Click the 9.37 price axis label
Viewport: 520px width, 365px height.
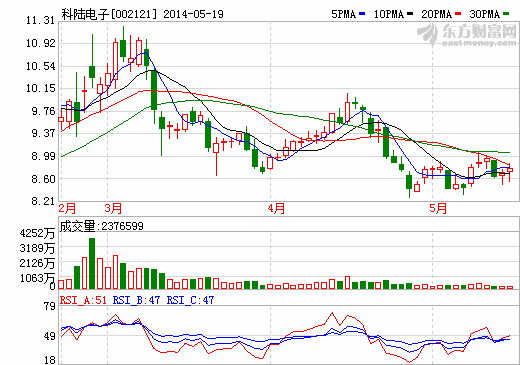[43, 134]
